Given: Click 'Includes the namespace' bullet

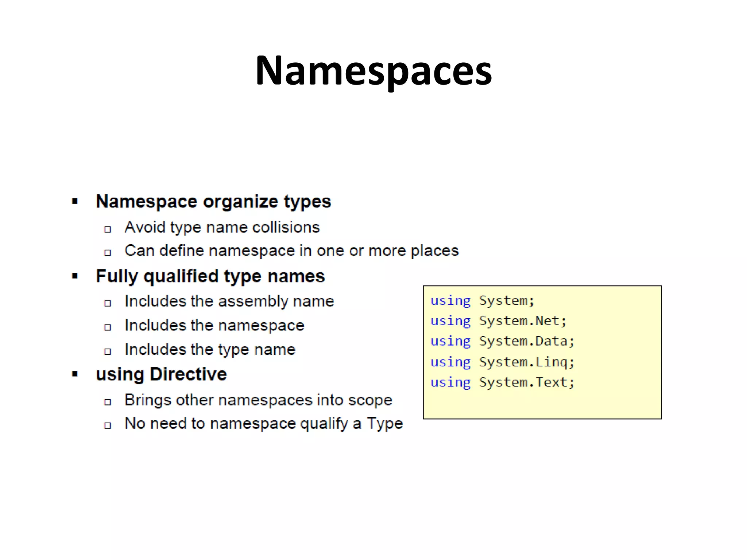Looking at the screenshot, I should (214, 326).
